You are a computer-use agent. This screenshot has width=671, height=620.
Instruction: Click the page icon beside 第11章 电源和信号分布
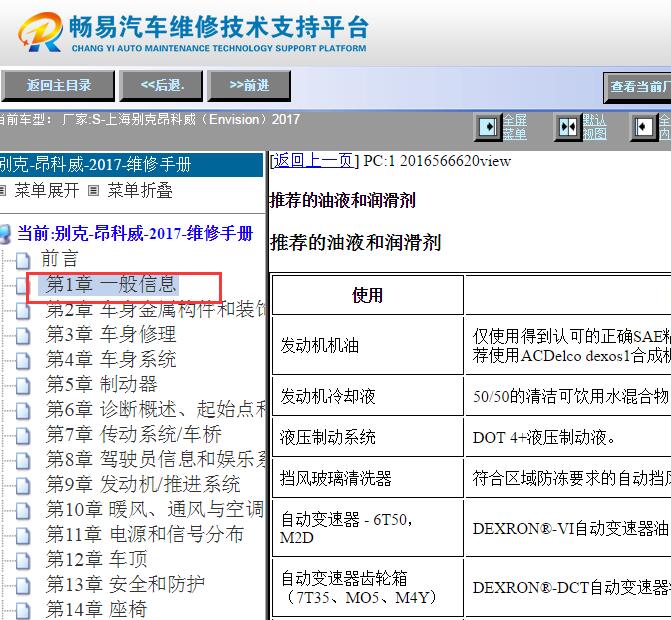[23, 536]
